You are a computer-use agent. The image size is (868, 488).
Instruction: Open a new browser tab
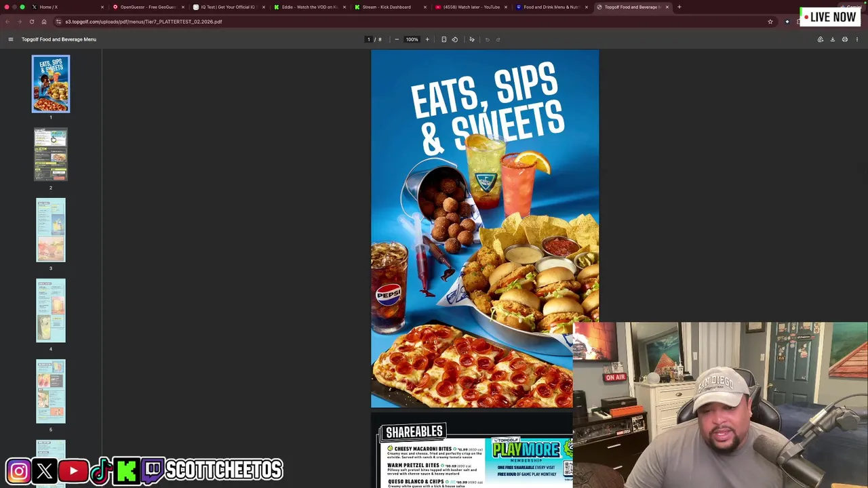coord(679,7)
